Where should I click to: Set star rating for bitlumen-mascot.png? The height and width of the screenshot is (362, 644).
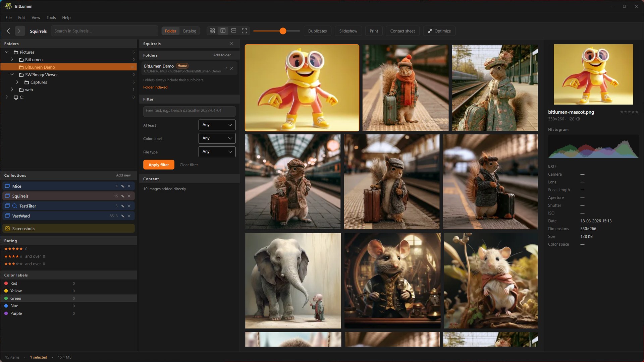click(x=629, y=112)
